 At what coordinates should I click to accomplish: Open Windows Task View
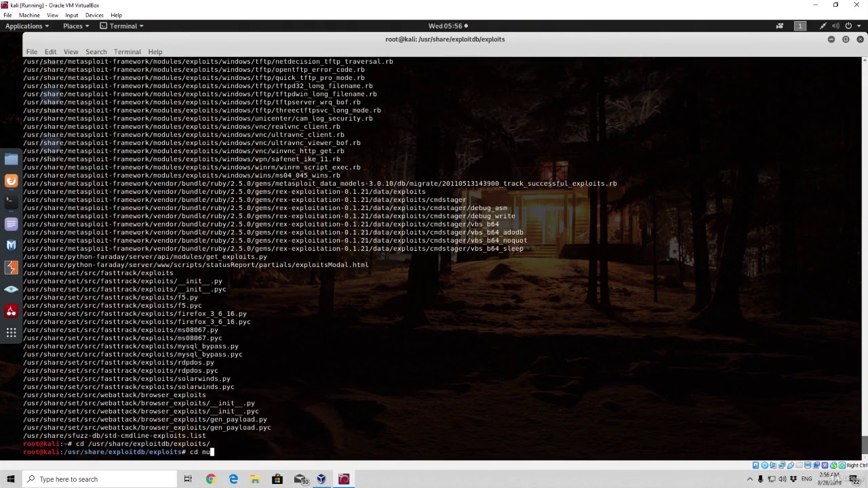(188, 479)
